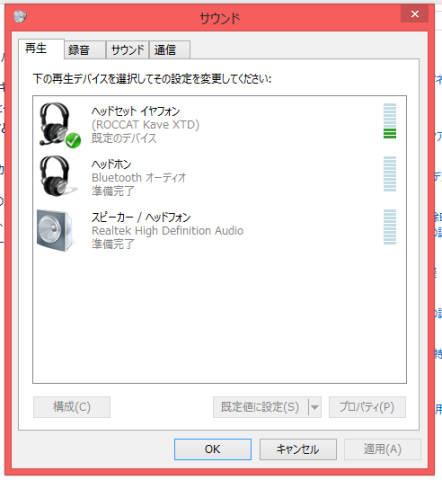Image resolution: width=442 pixels, height=480 pixels.
Task: Click the 構成(C) button
Action: (72, 407)
